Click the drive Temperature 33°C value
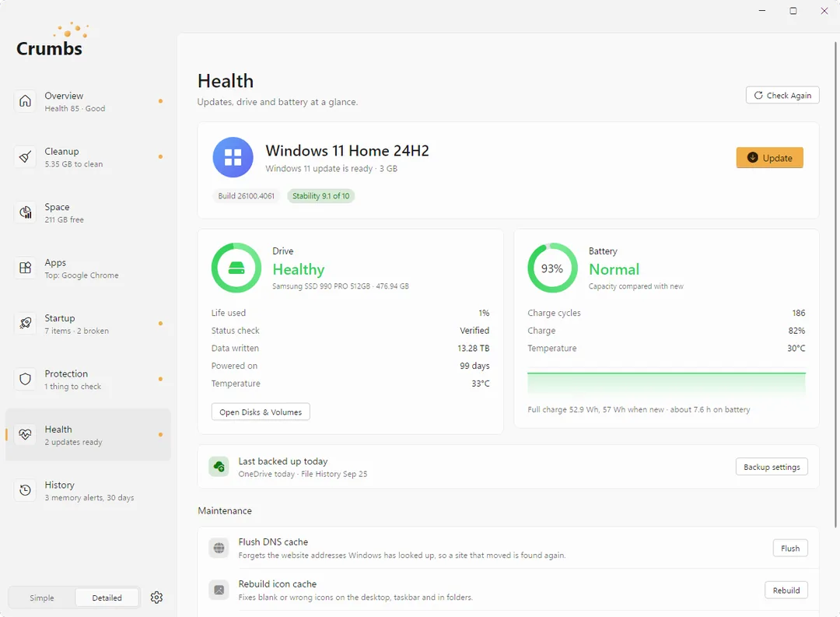Viewport: 840px width, 617px height. point(481,384)
